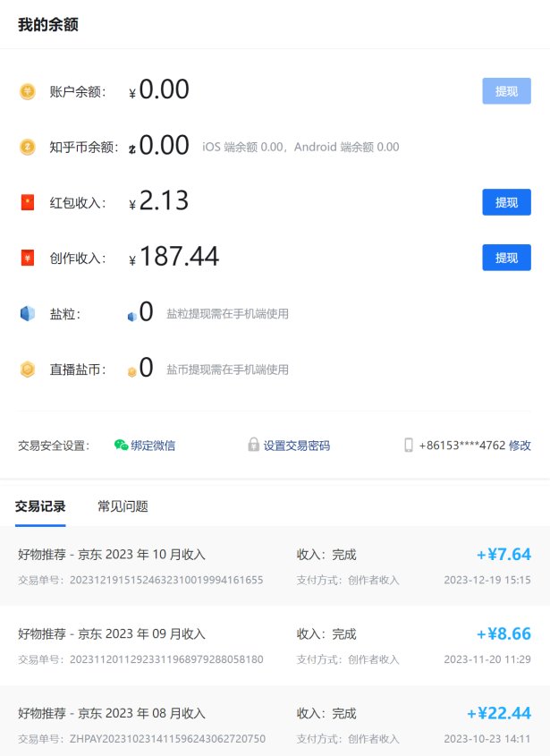Switch to the 交易记录 tab

tap(40, 506)
